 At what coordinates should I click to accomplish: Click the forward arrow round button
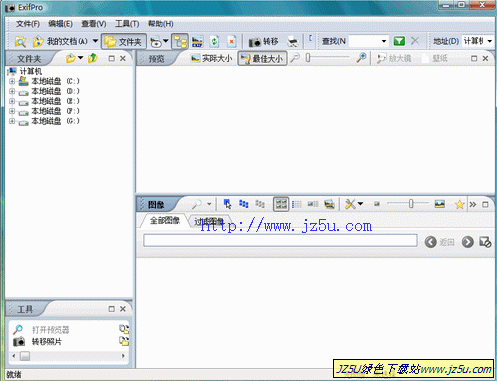coord(468,242)
